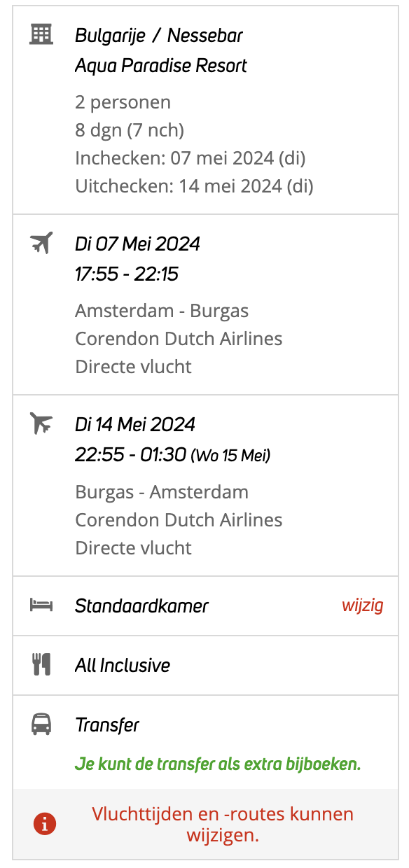Image resolution: width=409 pixels, height=868 pixels.
Task: Click the Vluchttijden en -routes warning text
Action: tap(223, 824)
